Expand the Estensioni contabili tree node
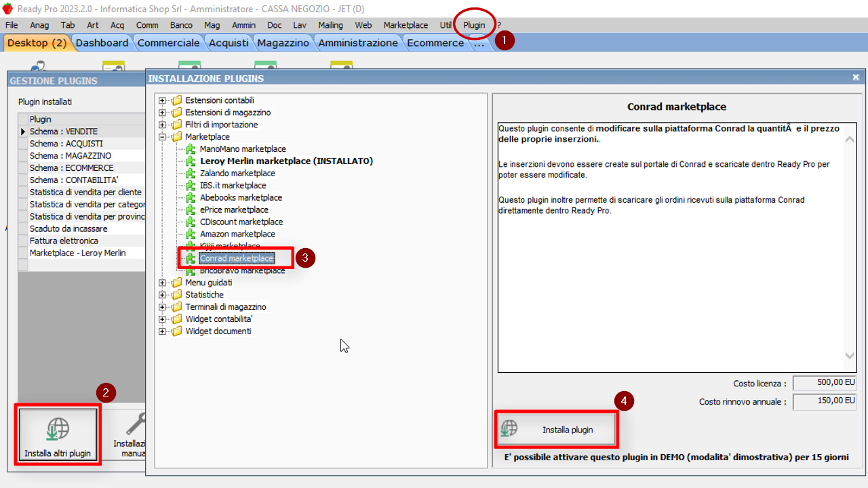The width and height of the screenshot is (868, 488). click(x=163, y=100)
